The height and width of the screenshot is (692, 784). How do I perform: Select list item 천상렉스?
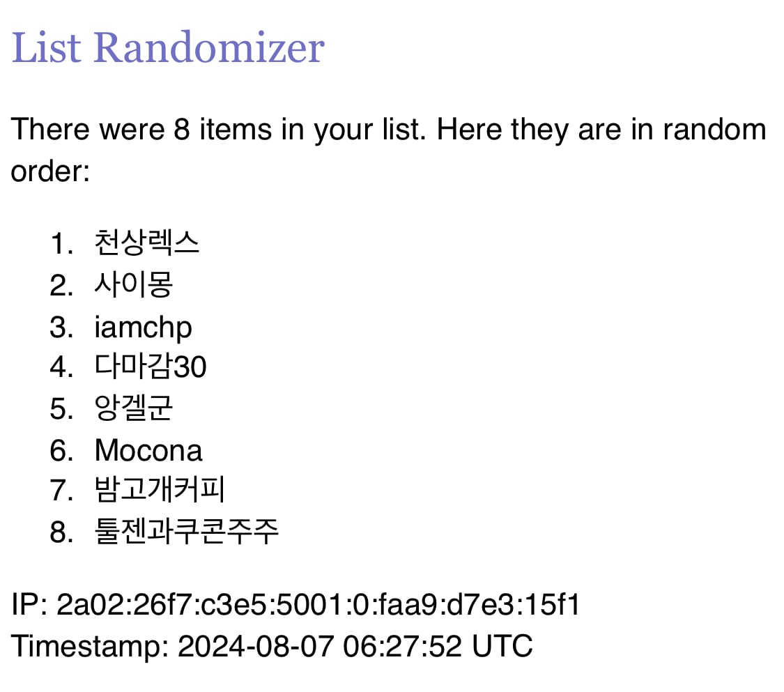[x=147, y=243]
